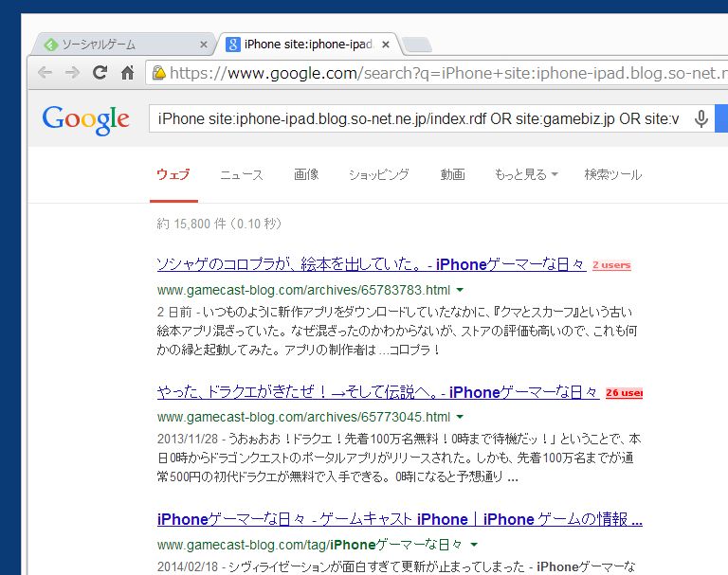728x575 pixels.
Task: Select the ウェブ search tab
Action: click(x=173, y=174)
